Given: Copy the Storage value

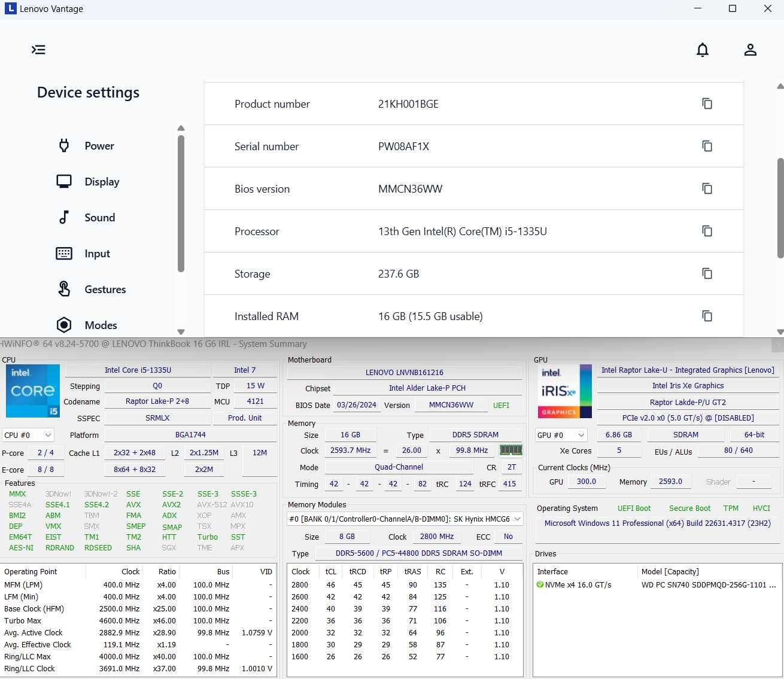Looking at the screenshot, I should tap(707, 273).
